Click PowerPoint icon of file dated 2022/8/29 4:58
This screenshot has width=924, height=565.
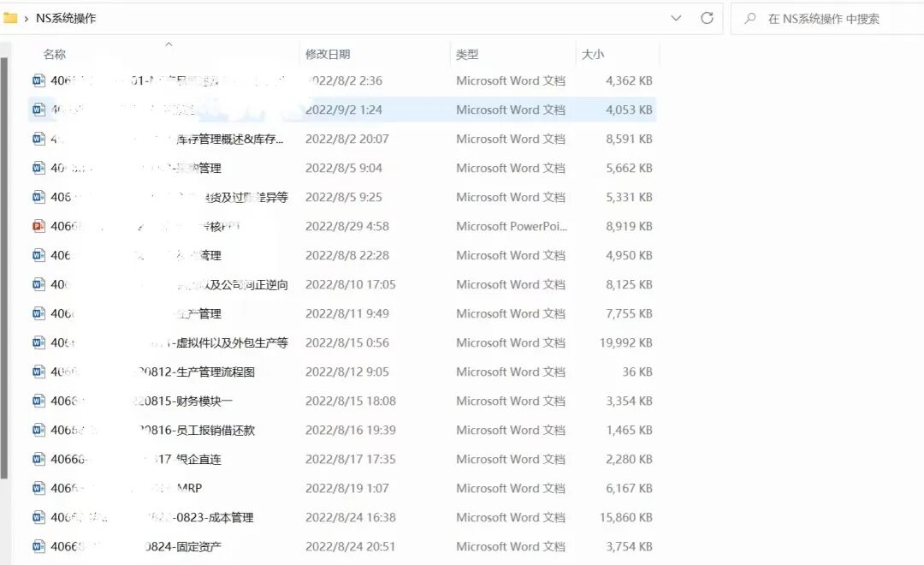point(38,226)
